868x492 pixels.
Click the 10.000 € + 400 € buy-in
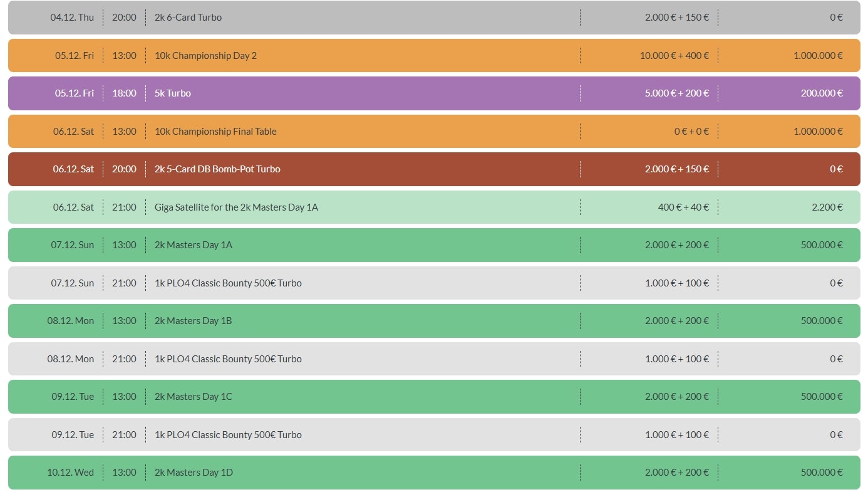tap(674, 56)
